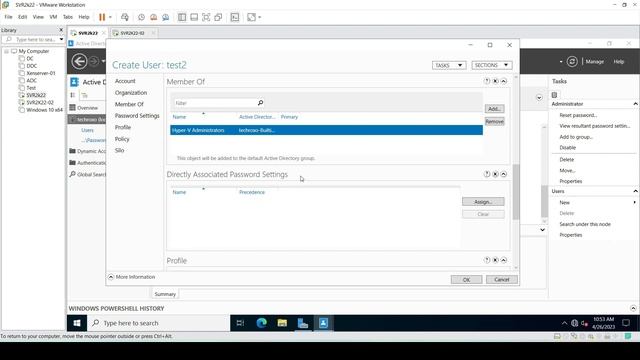This screenshot has width=640, height=360.
Task: Open the File menu
Action: point(8,17)
